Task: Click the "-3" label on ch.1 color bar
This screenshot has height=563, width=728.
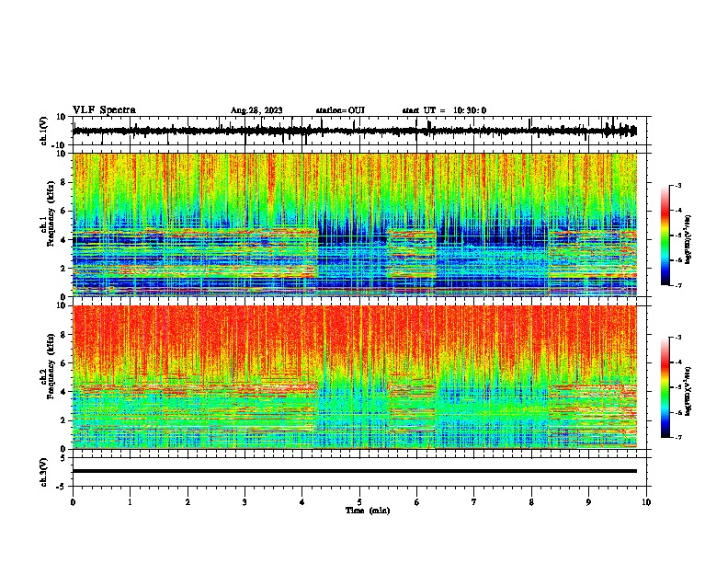Action: (x=677, y=186)
